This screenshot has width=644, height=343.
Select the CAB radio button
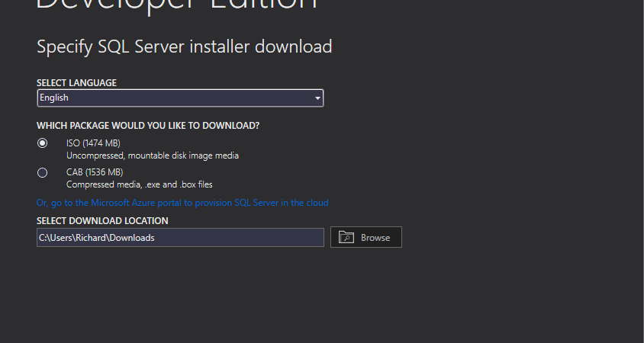[x=43, y=172]
